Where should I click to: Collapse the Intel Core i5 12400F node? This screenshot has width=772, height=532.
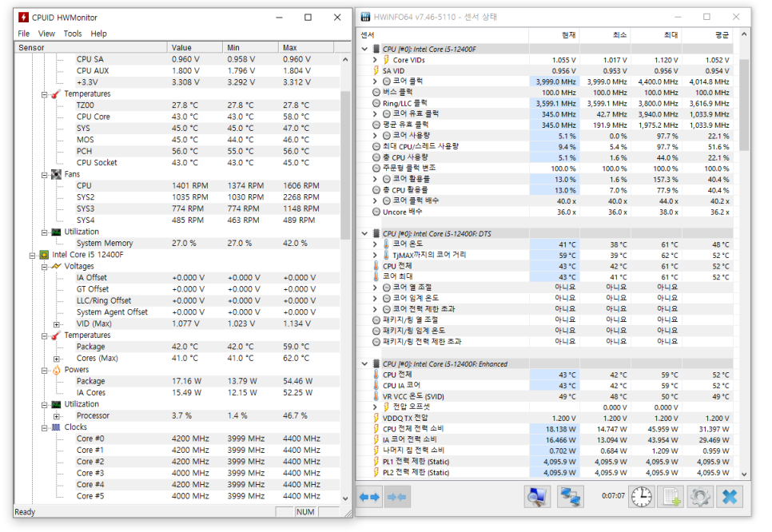32,256
